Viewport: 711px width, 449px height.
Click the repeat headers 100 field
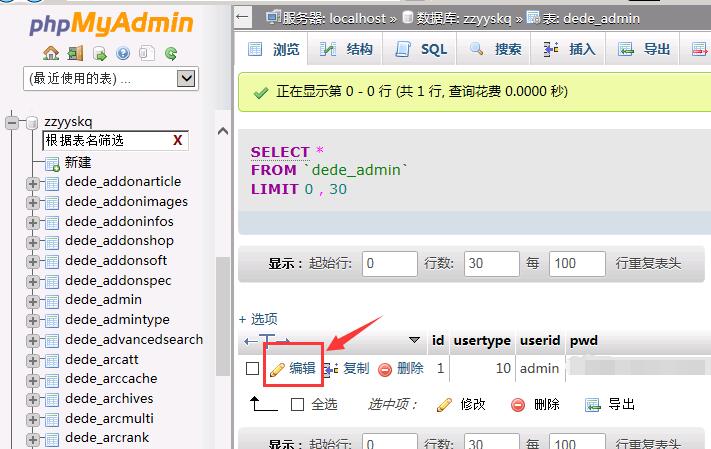pos(577,264)
